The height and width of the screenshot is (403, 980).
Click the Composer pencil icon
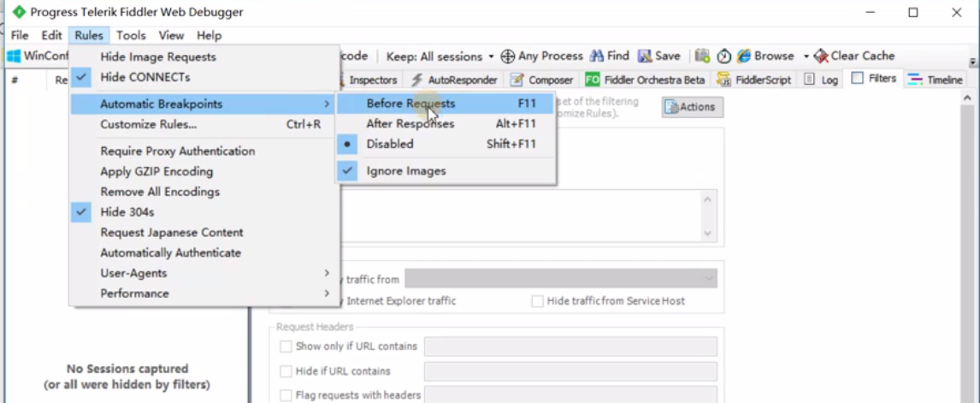(517, 80)
